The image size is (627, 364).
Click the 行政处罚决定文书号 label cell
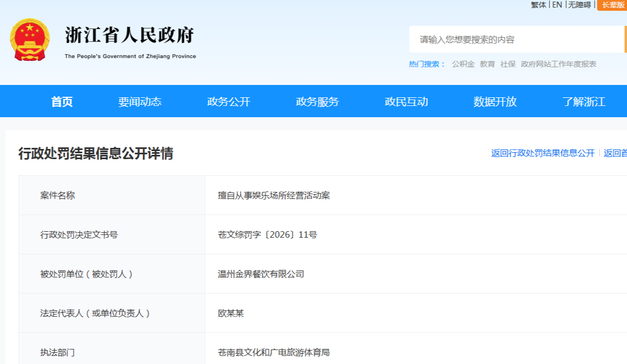(x=112, y=234)
